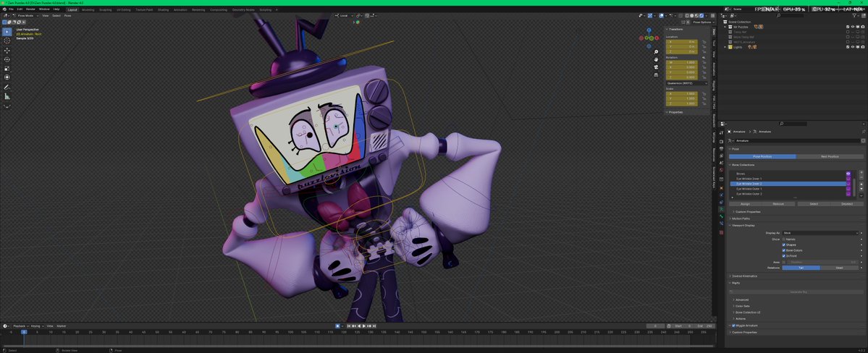Expand the Mr Puzzles collection in the outliner

[x=726, y=27]
